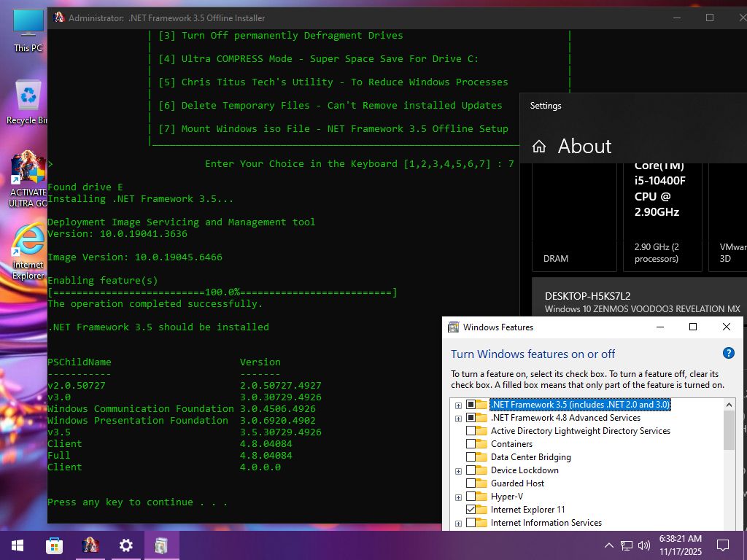Expand .NET Framework 4.8 Advanced Services node

pos(458,419)
